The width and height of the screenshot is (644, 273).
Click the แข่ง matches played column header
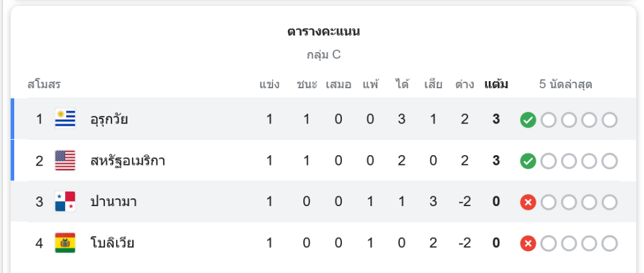(x=269, y=84)
